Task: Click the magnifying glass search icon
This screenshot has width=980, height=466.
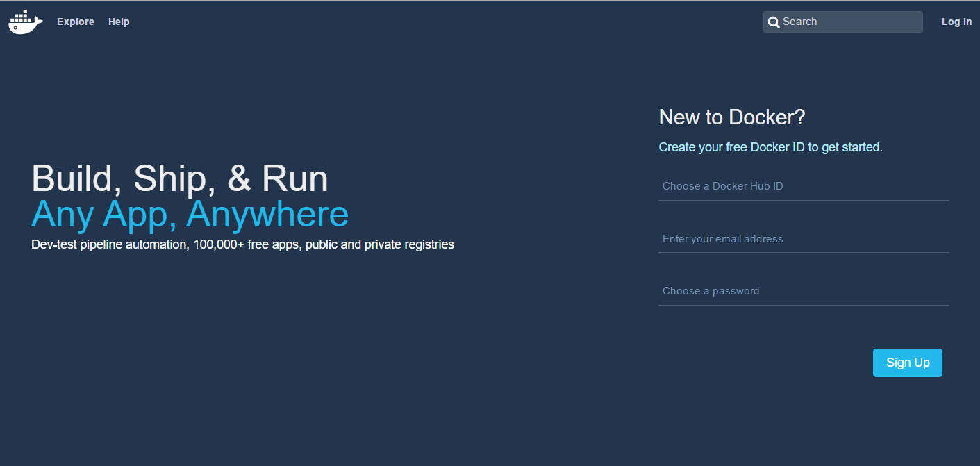Action: [773, 22]
